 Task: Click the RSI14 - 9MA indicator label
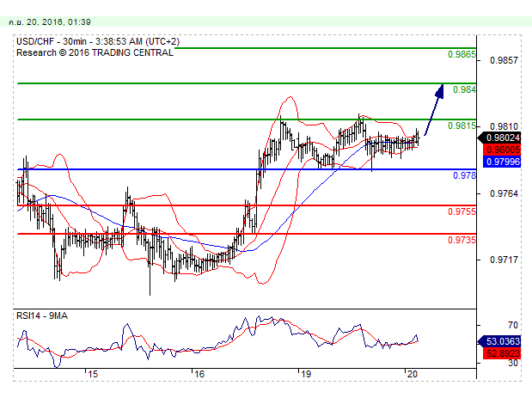tap(42, 315)
